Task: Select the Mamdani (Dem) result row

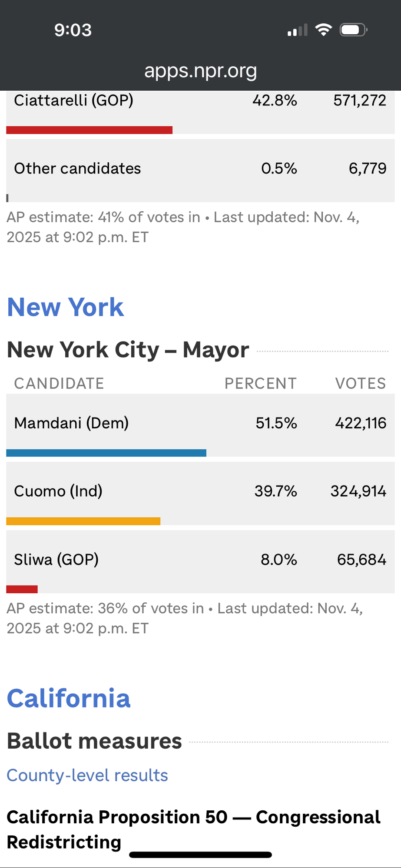Action: click(x=200, y=423)
